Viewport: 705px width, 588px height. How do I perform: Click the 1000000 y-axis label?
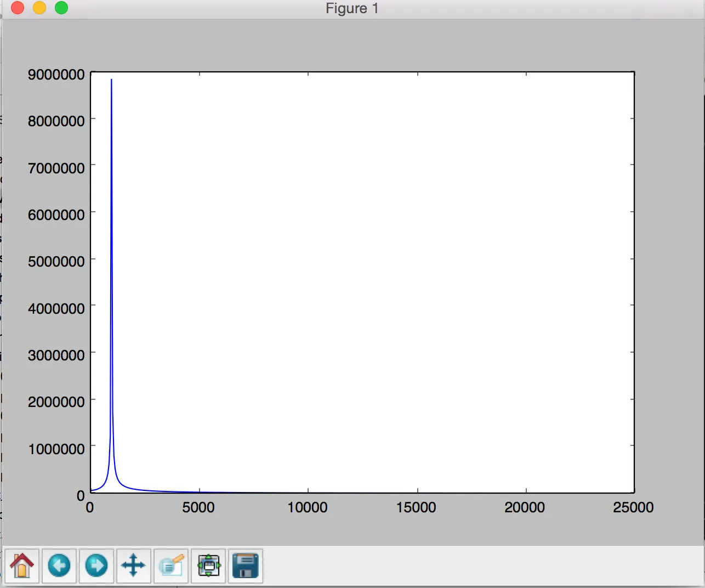[56, 449]
